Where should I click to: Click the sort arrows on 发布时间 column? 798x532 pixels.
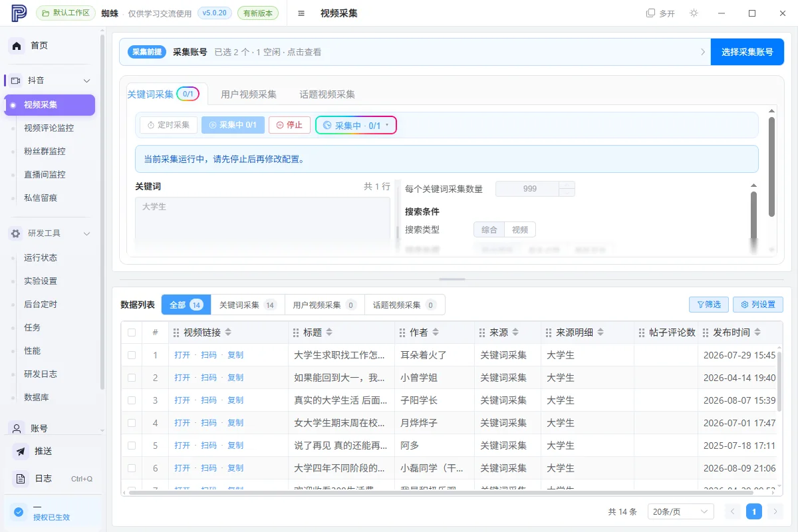click(x=757, y=332)
